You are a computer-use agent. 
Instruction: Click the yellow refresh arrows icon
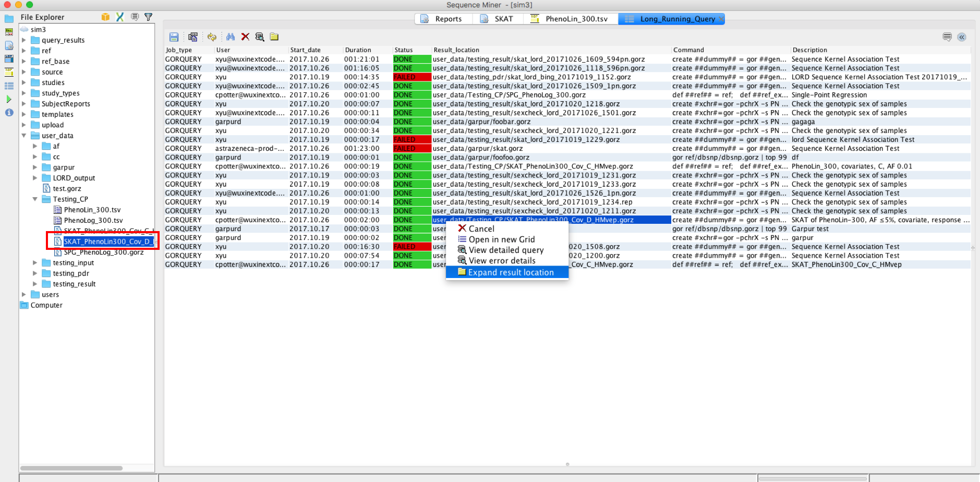212,37
